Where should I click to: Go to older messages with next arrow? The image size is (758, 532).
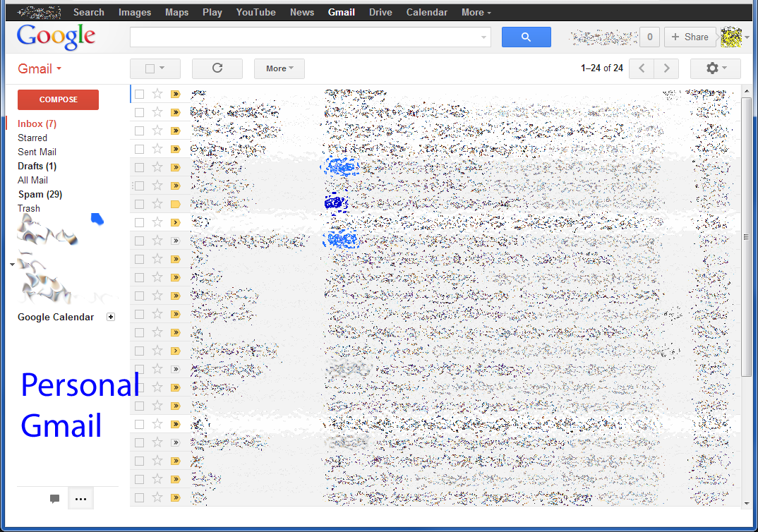point(666,68)
